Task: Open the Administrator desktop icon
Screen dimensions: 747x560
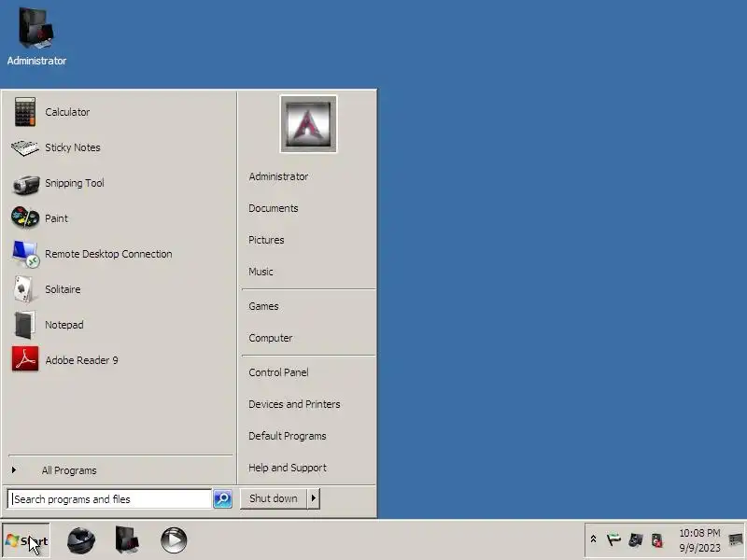Action: click(x=36, y=35)
